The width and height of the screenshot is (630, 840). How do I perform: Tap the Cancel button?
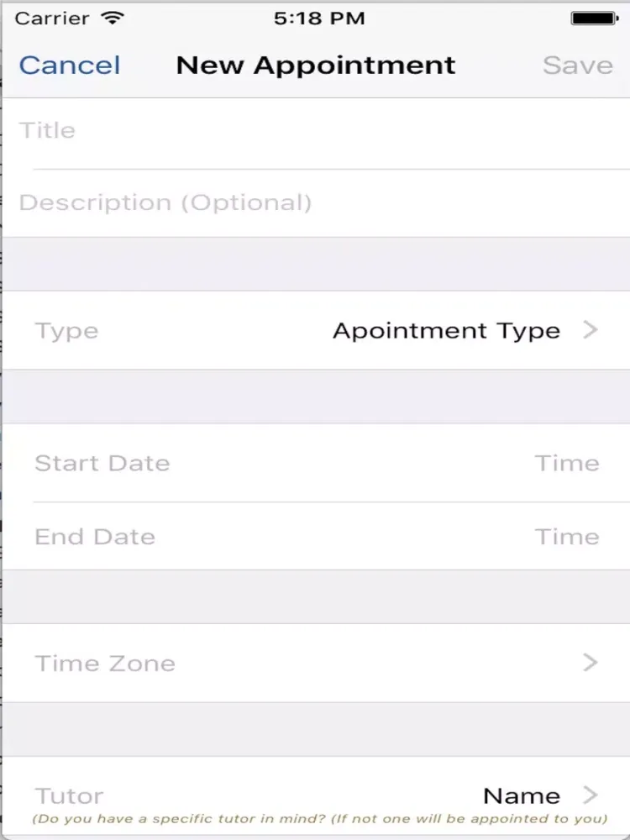pyautogui.click(x=70, y=66)
